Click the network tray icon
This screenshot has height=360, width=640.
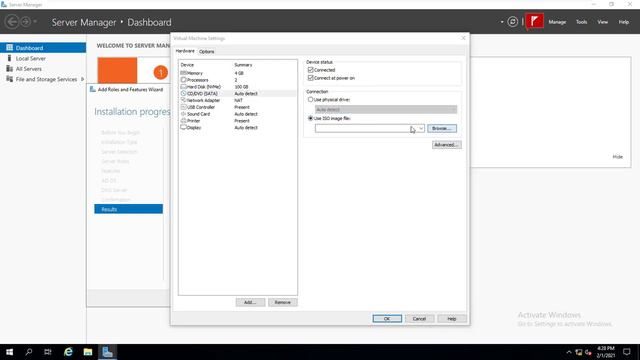(x=579, y=352)
